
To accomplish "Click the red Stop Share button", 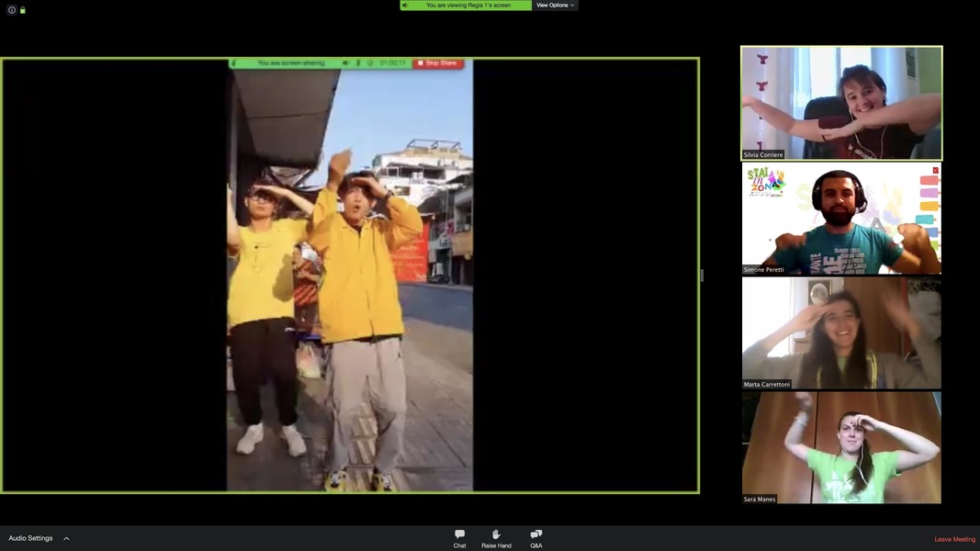I will point(437,63).
